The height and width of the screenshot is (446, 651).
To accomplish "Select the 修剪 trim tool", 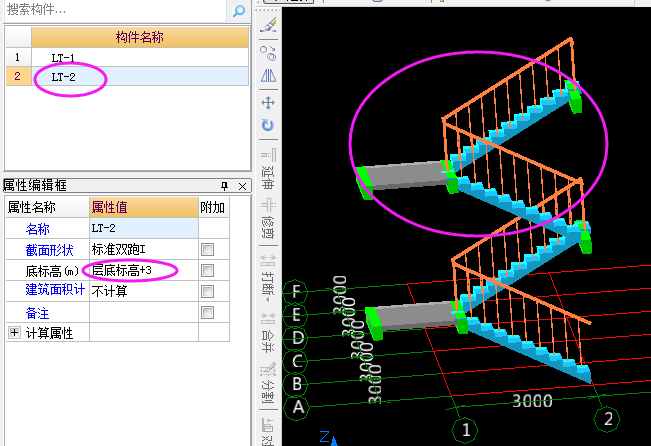I will click(268, 219).
